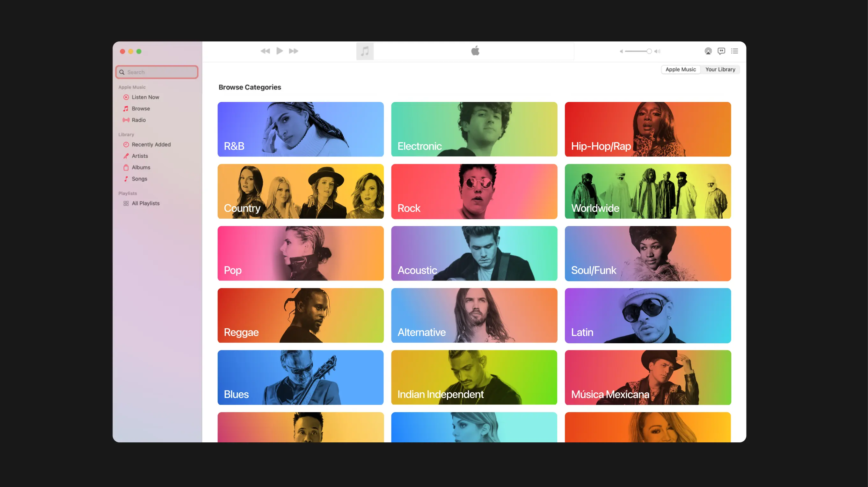Click the max volume speaker icon

pos(657,52)
